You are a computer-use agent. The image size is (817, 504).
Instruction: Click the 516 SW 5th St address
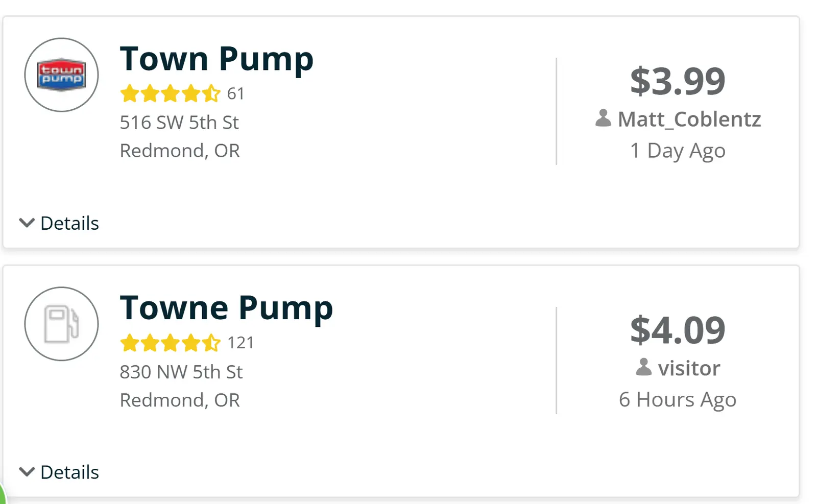[179, 123]
